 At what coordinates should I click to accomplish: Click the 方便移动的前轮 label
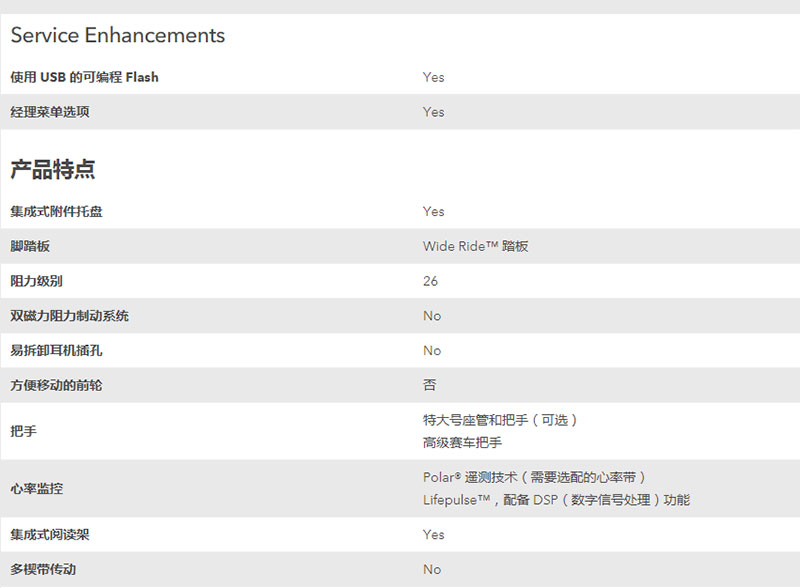56,385
